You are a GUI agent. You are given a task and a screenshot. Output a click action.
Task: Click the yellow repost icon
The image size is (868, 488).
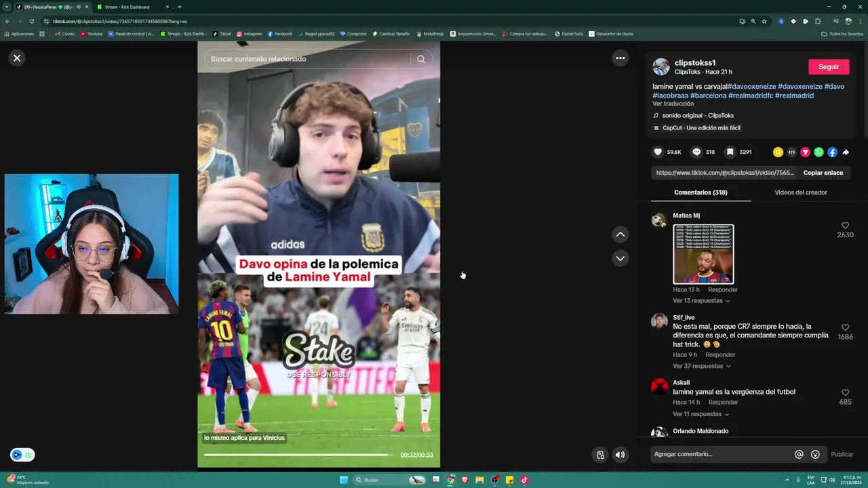[x=778, y=152]
